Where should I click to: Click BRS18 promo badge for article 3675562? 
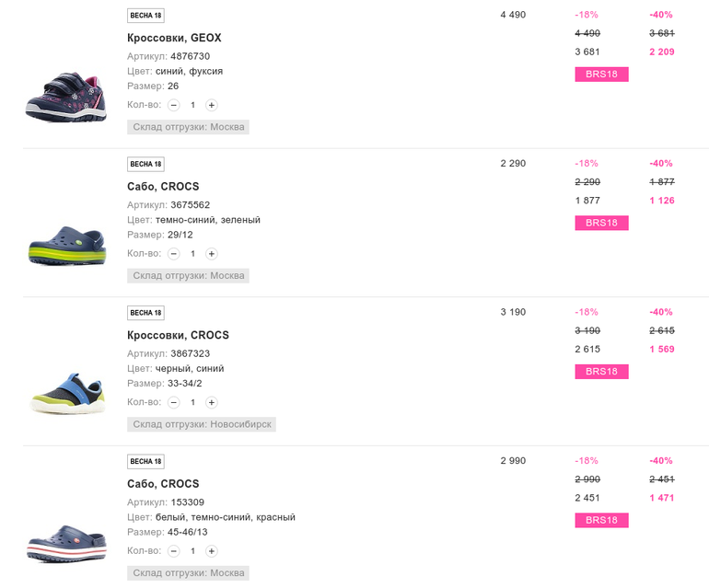point(601,223)
